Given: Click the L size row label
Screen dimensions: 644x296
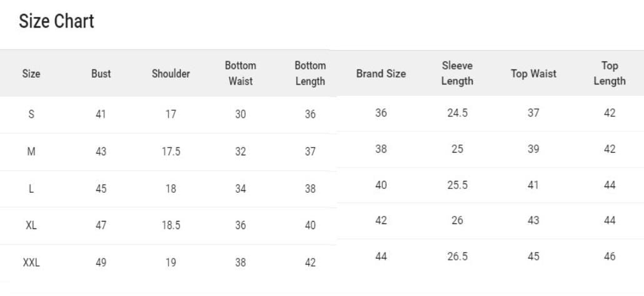Looking at the screenshot, I should pyautogui.click(x=31, y=189).
